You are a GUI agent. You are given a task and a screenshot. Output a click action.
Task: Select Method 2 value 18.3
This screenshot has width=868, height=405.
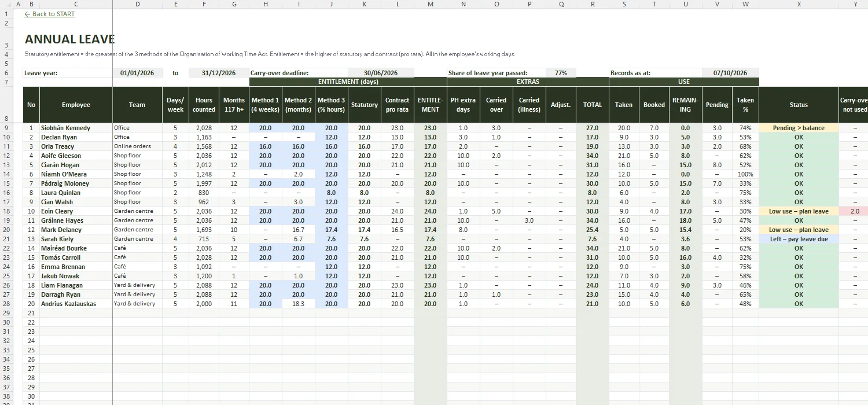click(298, 304)
